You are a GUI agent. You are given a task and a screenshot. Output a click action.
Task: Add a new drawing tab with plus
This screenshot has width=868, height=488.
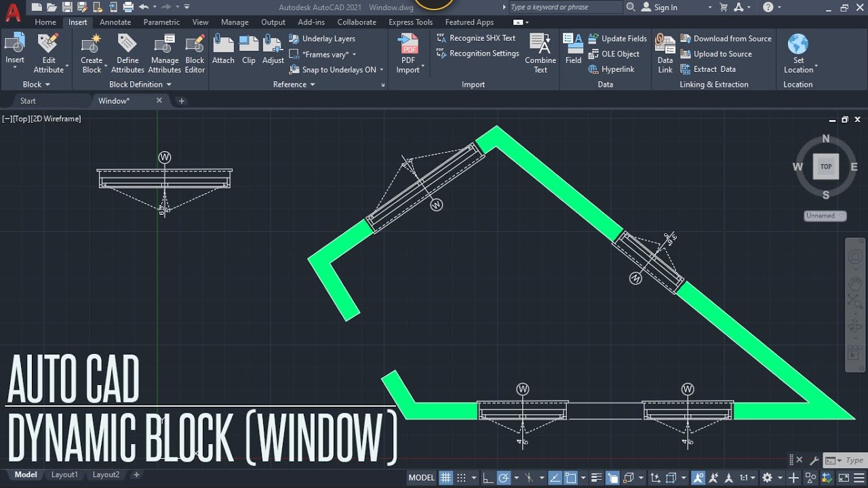click(181, 101)
